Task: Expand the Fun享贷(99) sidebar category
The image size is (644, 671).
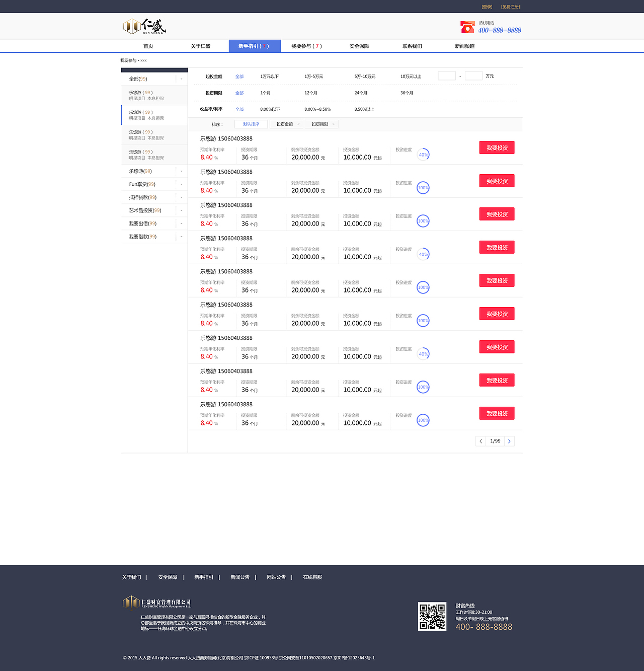Action: point(182,184)
